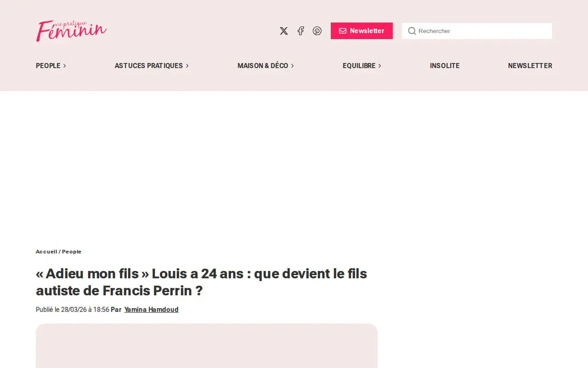588x368 pixels.
Task: Open the Pinterest social icon
Action: 317,31
